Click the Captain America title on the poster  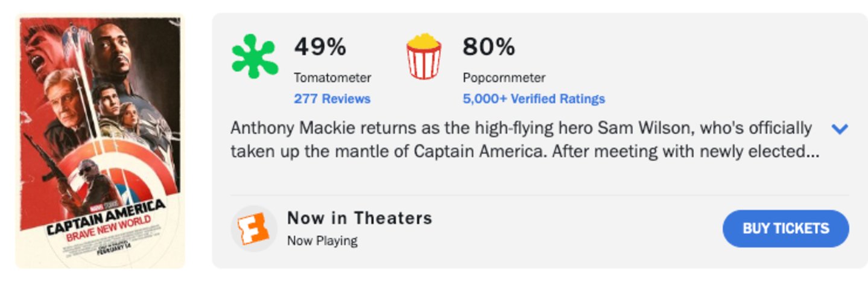coord(106,220)
